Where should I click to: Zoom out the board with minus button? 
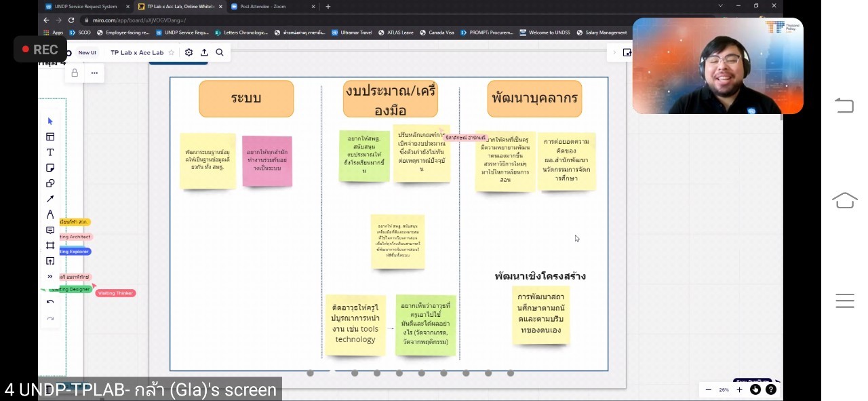709,389
